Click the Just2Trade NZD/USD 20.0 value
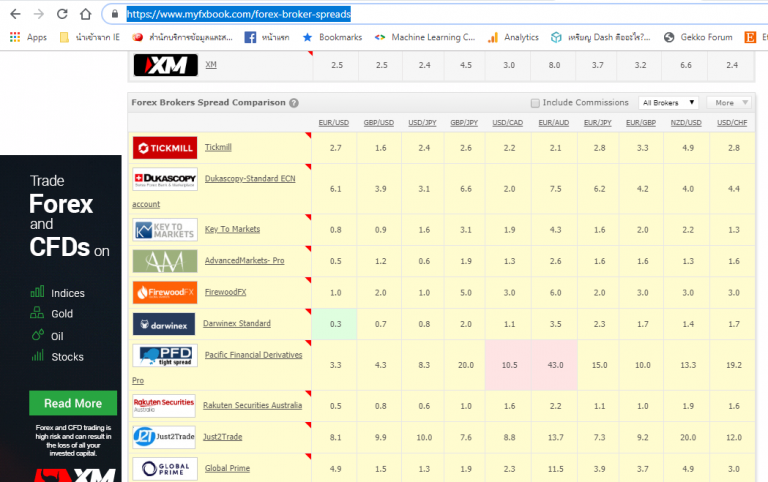The width and height of the screenshot is (768, 482). point(688,437)
